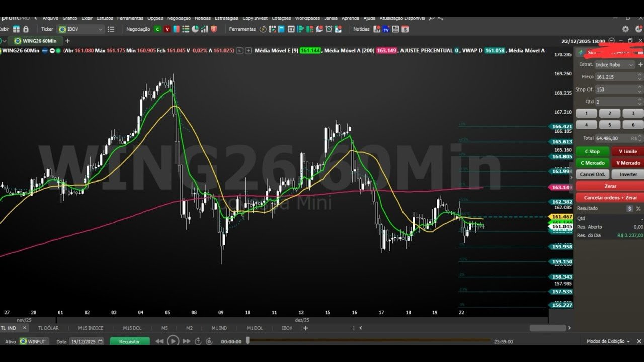Switch to the M15 INDICE tab
644x362 pixels.
(90, 328)
